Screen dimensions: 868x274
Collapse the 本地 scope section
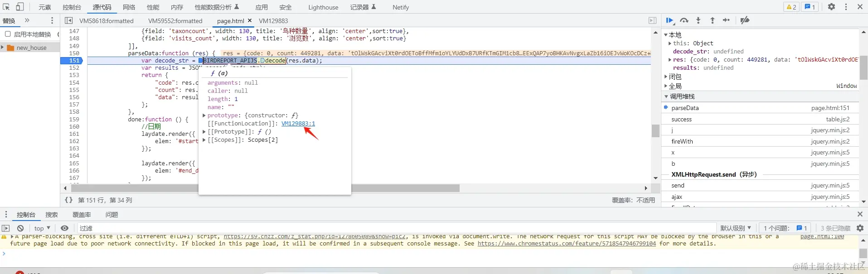(666, 35)
